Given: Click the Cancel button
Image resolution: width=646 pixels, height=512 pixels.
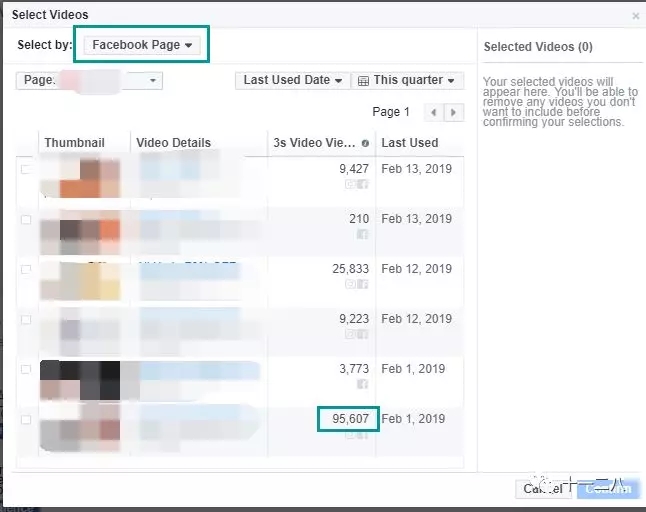Looking at the screenshot, I should click(543, 489).
